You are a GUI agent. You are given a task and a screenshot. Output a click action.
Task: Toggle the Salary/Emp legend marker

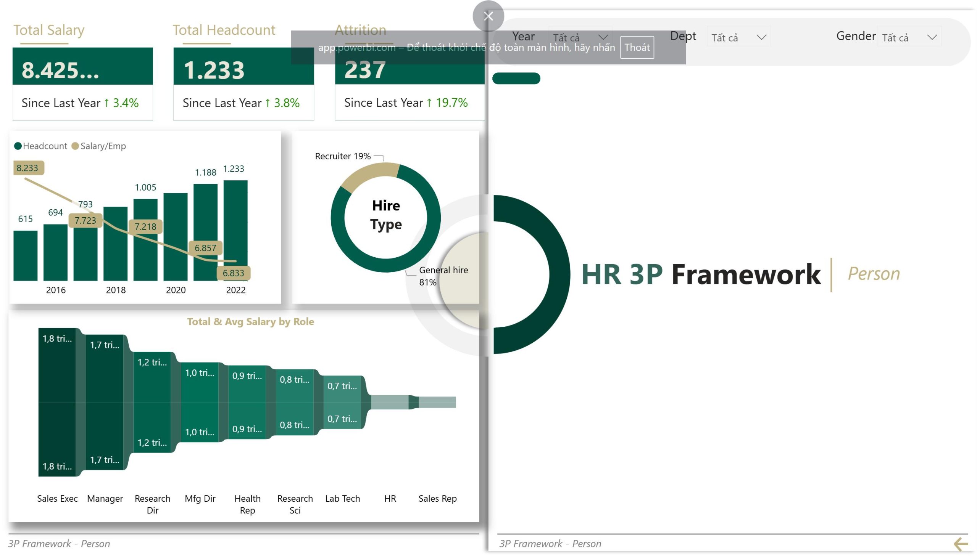click(76, 146)
